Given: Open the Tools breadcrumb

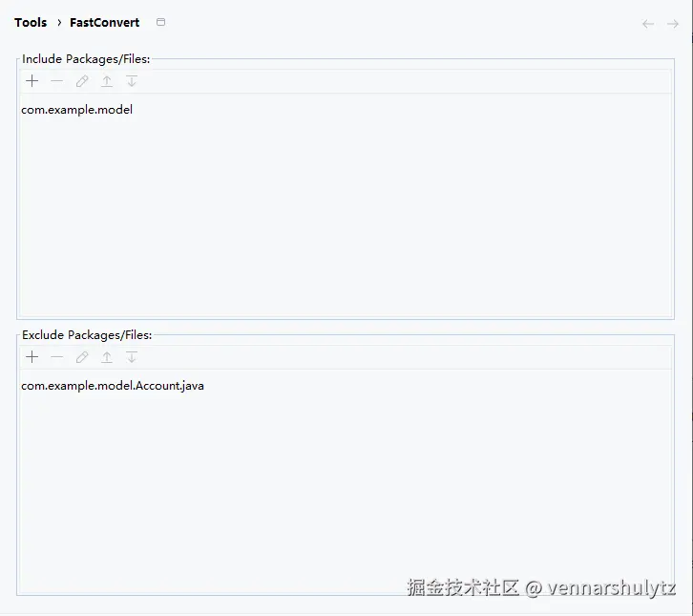Looking at the screenshot, I should 31,23.
